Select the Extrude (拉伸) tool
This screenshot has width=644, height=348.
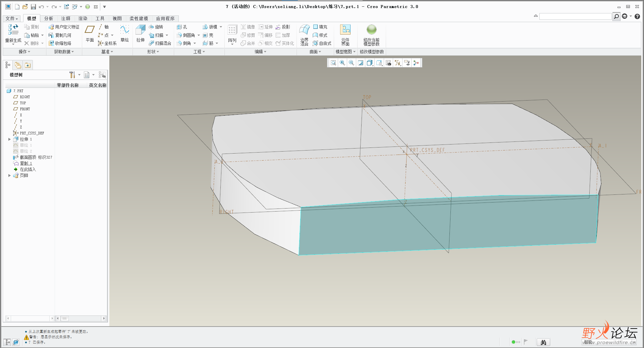coord(140,34)
